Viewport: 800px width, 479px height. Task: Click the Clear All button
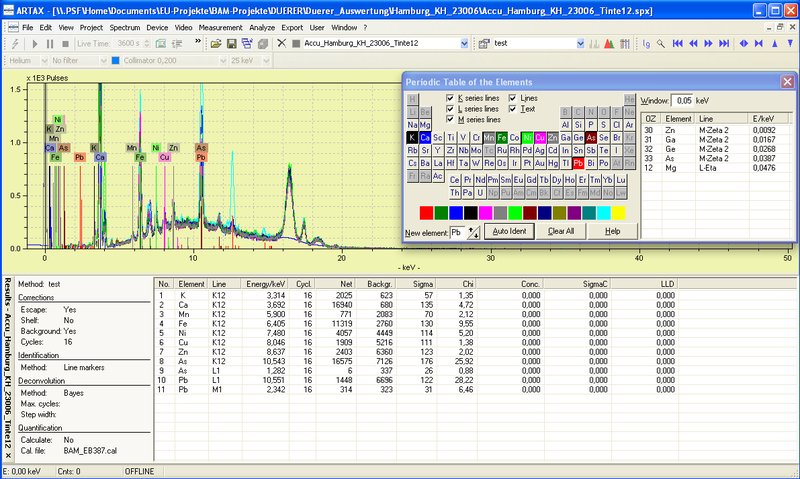pyautogui.click(x=561, y=232)
